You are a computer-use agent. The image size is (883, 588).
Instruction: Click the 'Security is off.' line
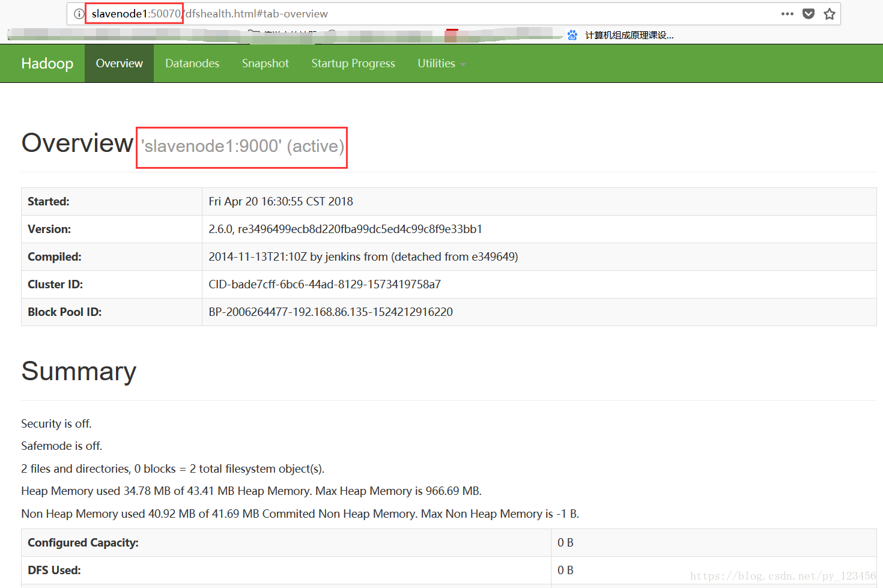56,423
